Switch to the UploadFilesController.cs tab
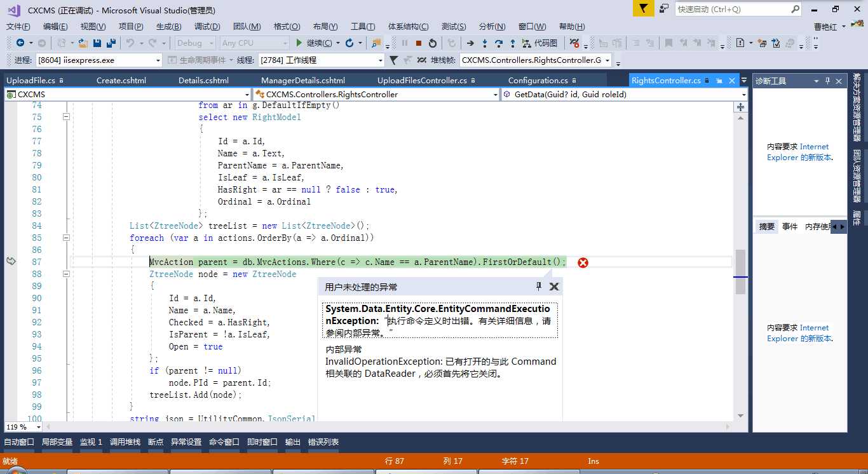Screen dimensions: 868x474 [x=422, y=81]
